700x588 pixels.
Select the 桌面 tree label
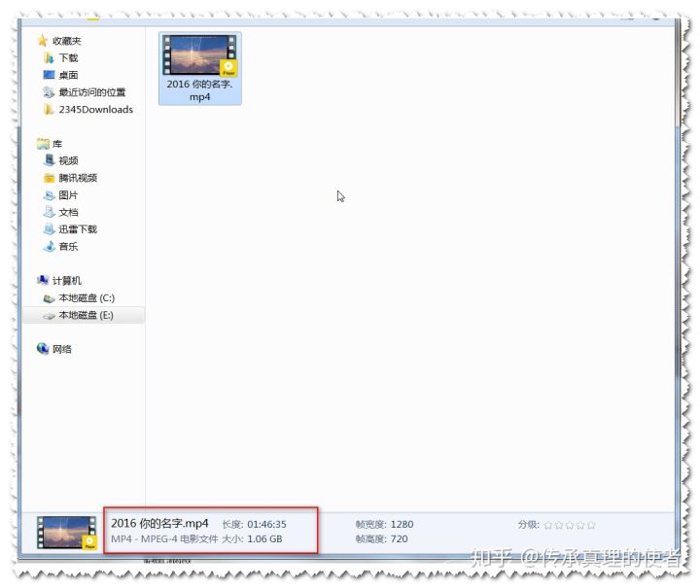68,75
